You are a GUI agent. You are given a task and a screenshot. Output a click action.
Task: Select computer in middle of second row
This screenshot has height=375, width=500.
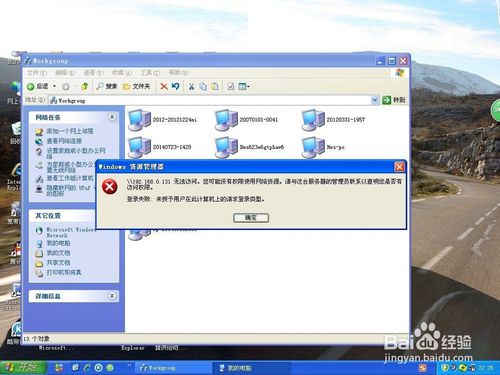coord(249,147)
